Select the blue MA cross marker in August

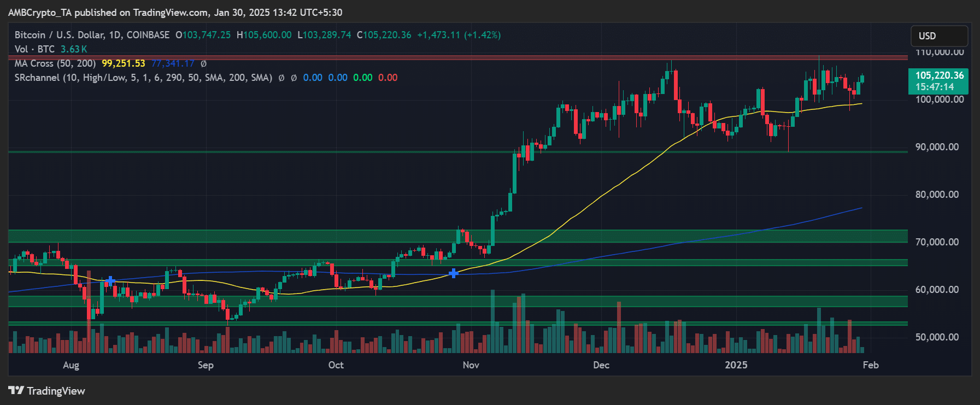coord(110,281)
